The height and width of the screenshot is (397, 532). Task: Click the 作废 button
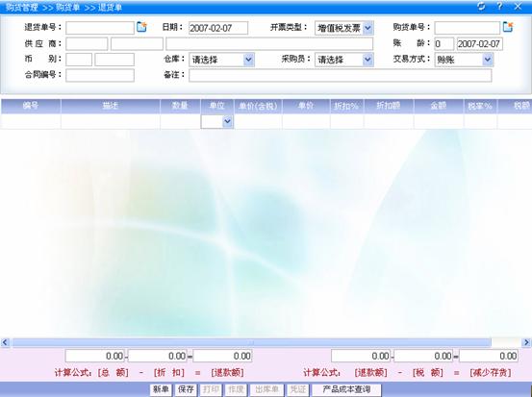click(x=236, y=389)
